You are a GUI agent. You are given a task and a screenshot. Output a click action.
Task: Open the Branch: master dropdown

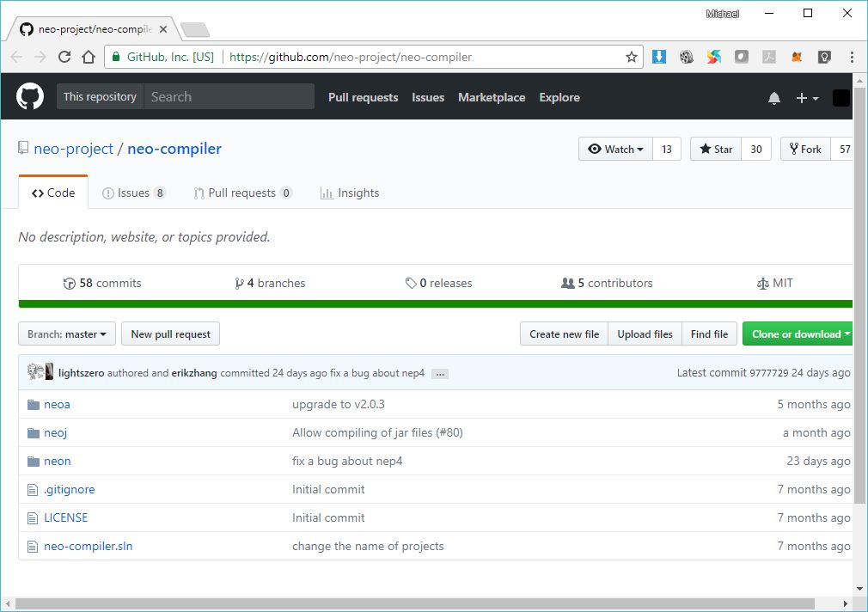point(67,334)
